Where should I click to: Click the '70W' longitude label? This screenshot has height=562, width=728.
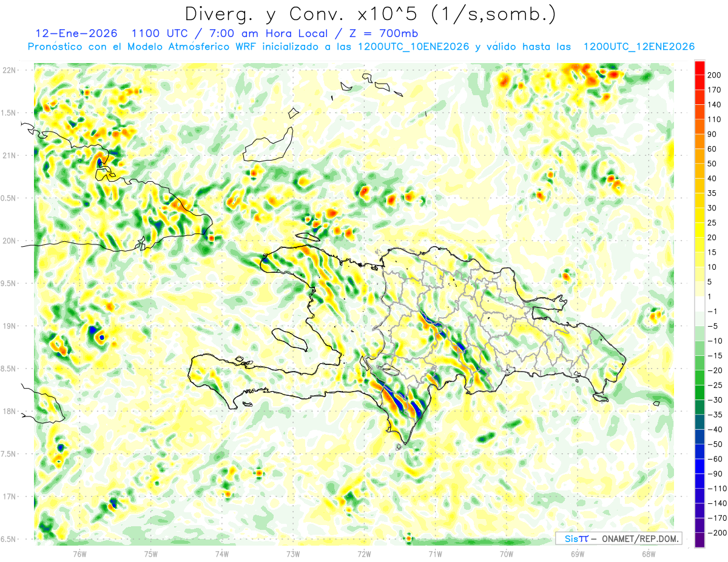(507, 554)
